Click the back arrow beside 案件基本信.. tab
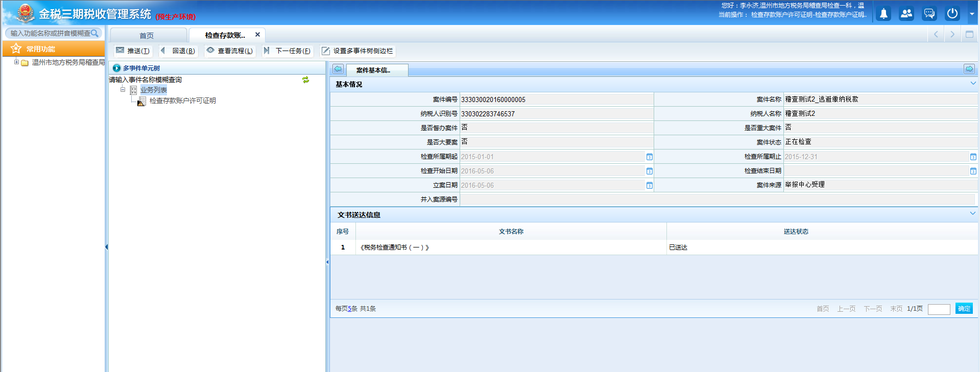The image size is (980, 372). (338, 69)
